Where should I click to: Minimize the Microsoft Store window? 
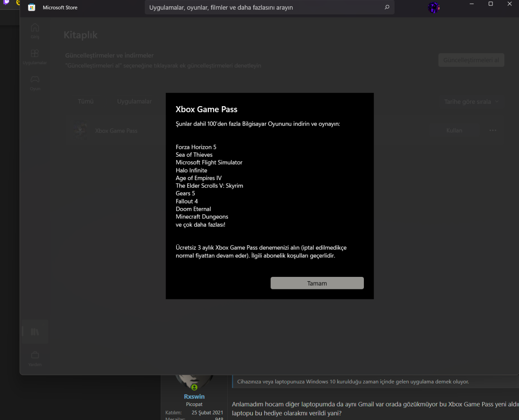[x=472, y=4]
